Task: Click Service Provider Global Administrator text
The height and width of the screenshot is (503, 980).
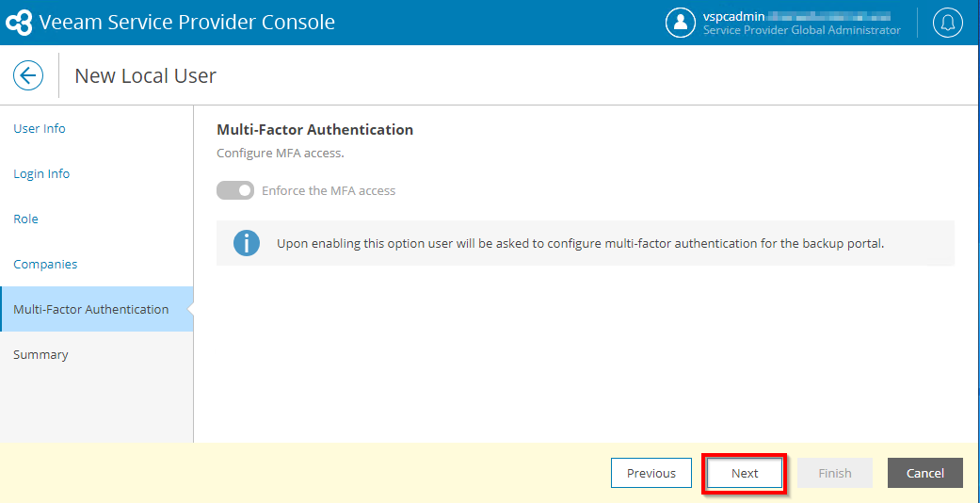Action: (802, 30)
